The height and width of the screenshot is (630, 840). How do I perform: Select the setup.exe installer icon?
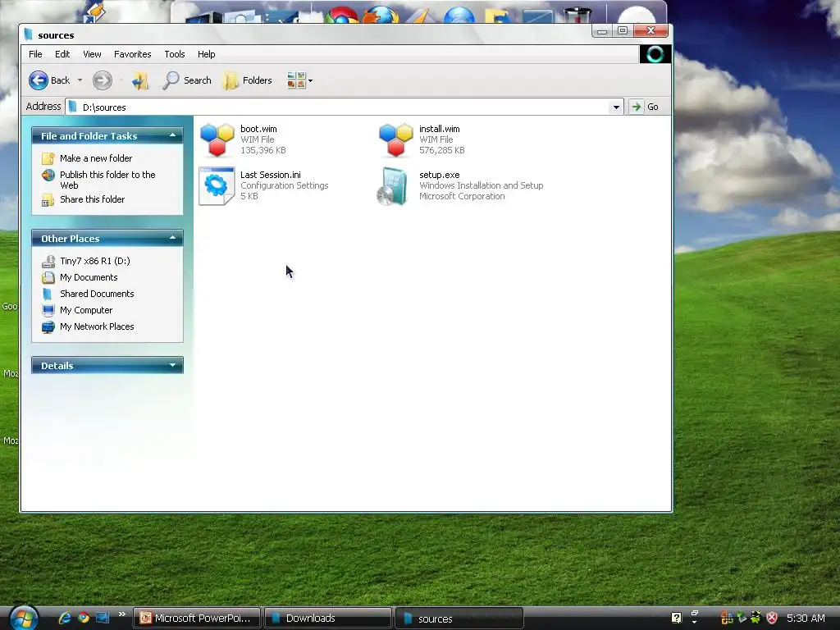pos(393,186)
